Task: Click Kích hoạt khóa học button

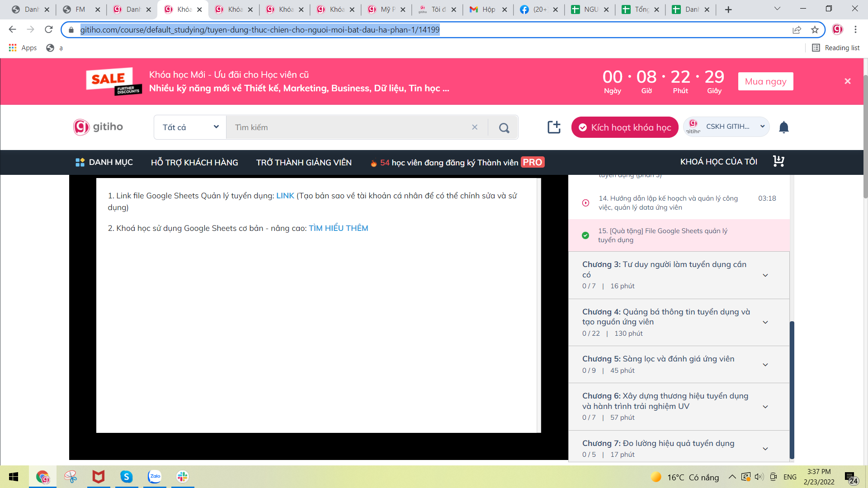Action: coord(625,127)
